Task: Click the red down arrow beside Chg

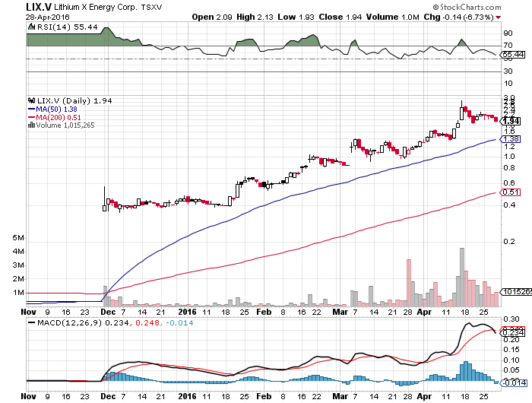Action: (x=518, y=17)
